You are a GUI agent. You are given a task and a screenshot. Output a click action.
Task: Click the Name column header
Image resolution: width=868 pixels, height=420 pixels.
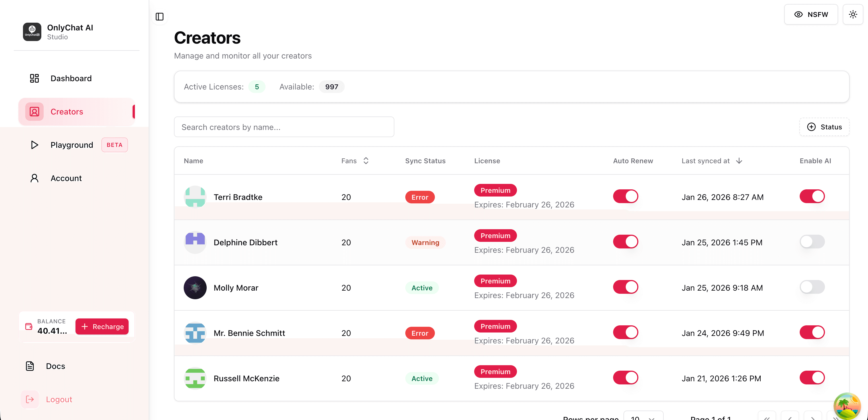(193, 161)
